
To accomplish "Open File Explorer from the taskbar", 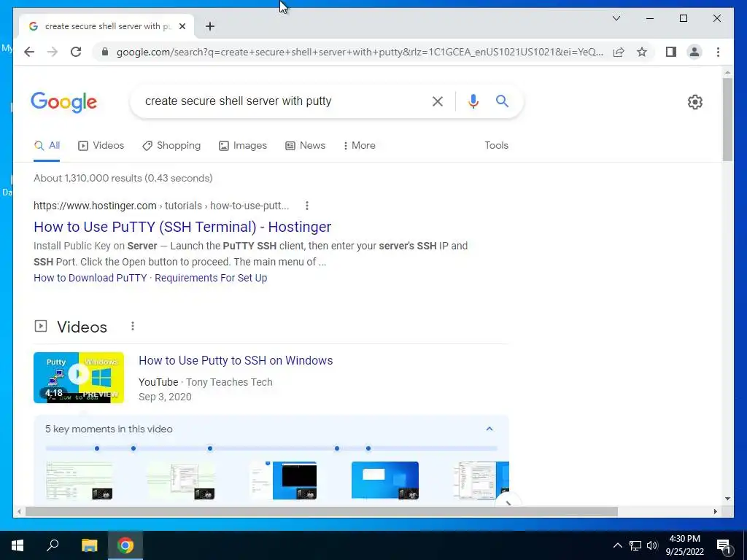I will [89, 545].
